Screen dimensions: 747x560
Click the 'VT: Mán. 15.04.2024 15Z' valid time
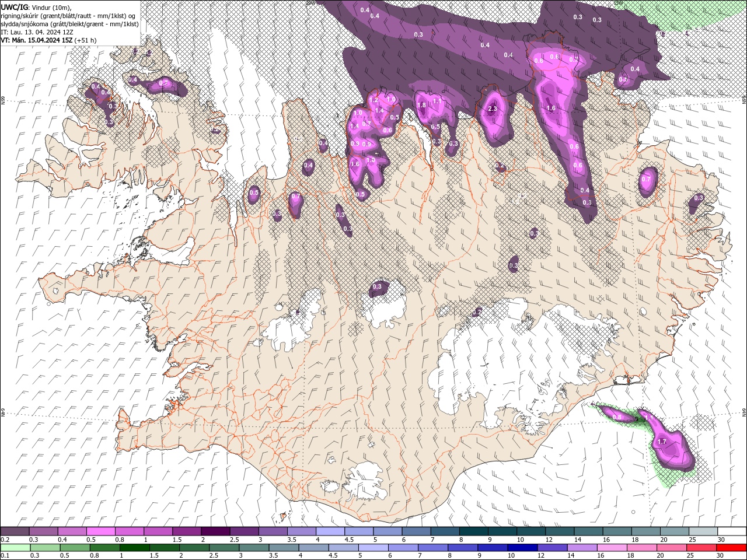point(37,40)
